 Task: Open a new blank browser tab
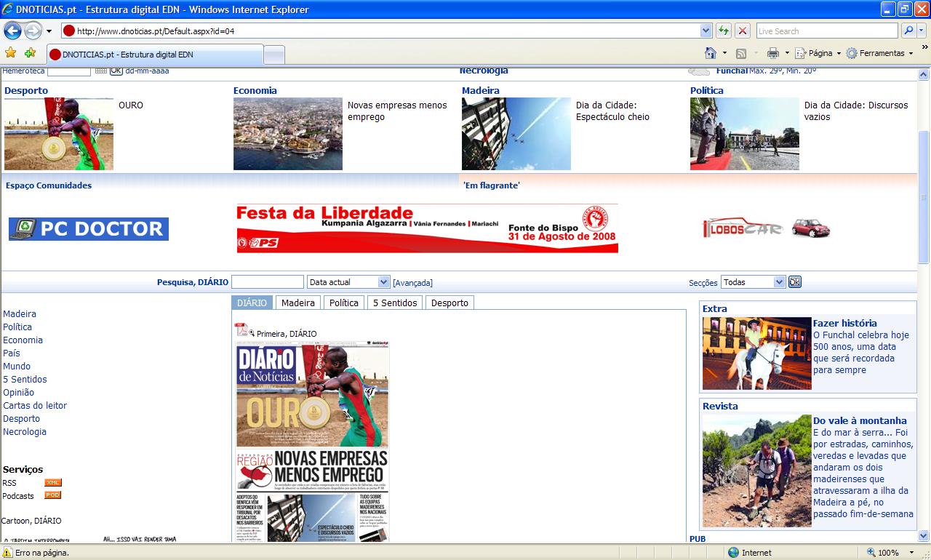(273, 55)
